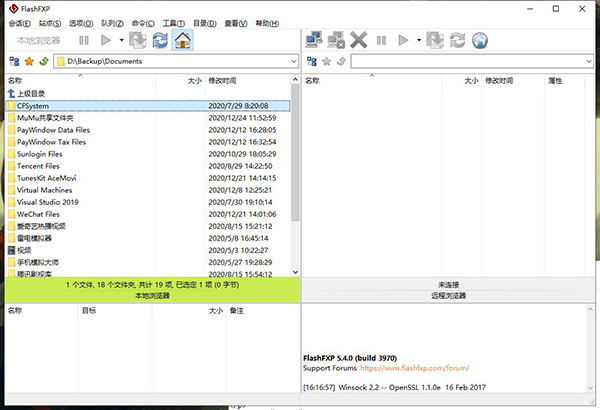Click the remote favorites star icon

(x=326, y=61)
